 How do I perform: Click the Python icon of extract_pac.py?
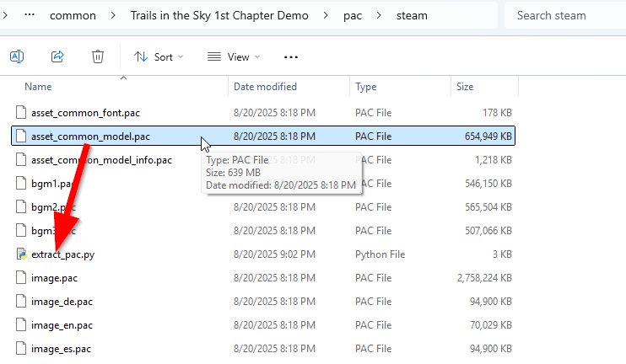(22, 254)
